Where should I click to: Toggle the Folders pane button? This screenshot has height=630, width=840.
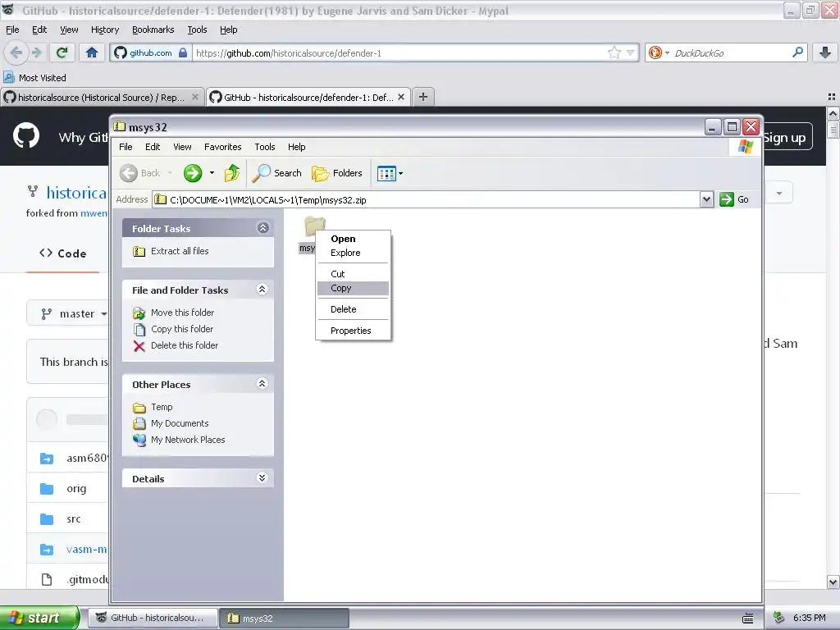(x=337, y=173)
